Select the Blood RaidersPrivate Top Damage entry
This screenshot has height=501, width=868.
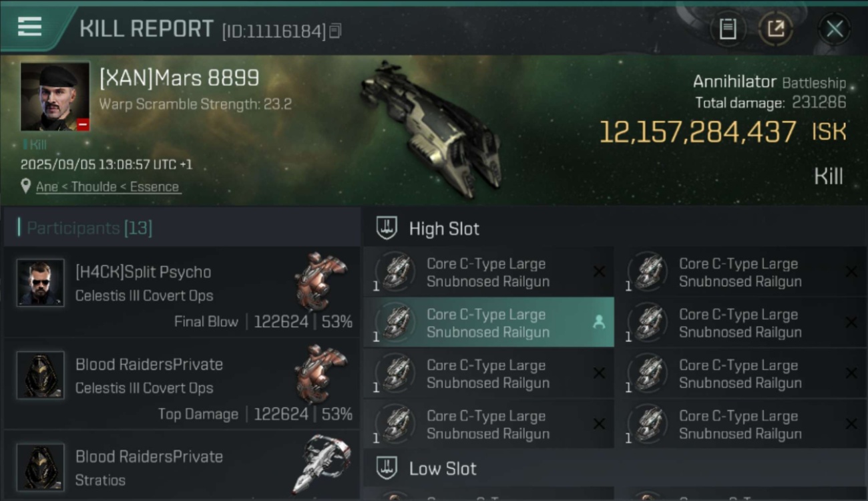tap(180, 383)
